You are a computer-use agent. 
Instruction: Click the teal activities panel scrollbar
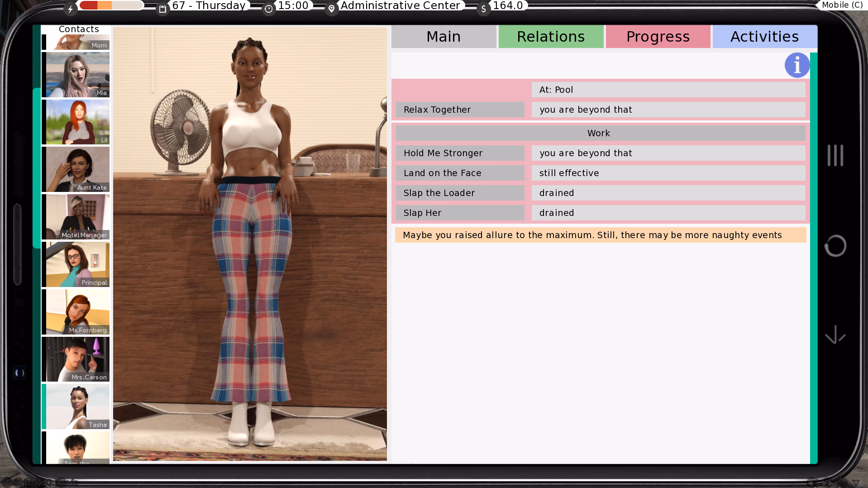(814, 258)
